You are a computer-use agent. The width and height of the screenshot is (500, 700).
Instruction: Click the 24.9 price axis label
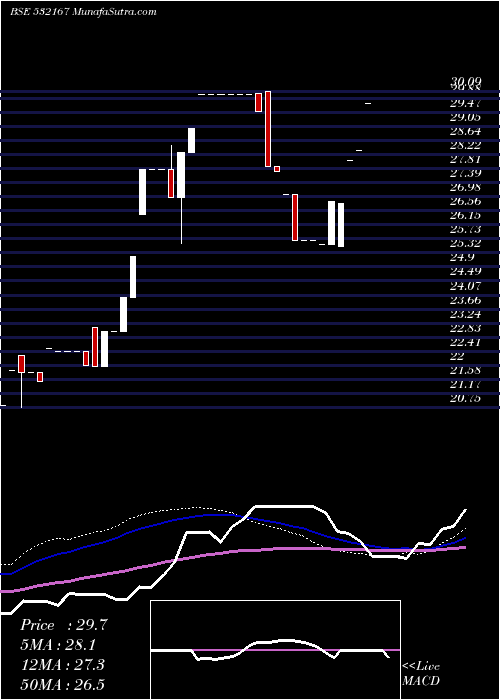[x=462, y=258]
